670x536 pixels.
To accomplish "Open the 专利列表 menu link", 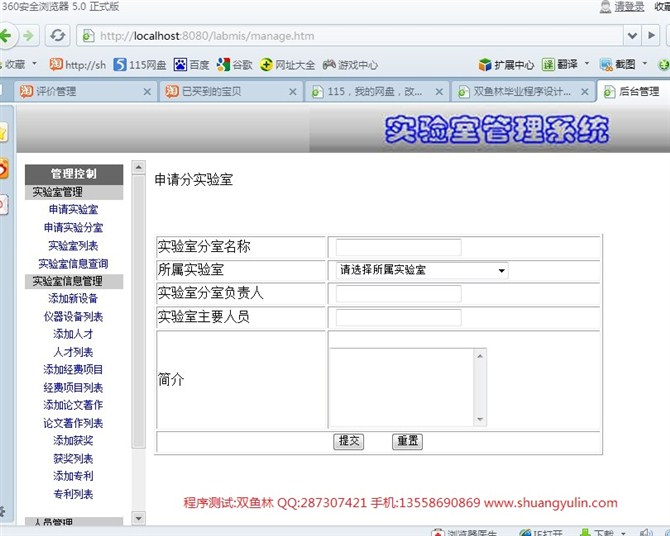I will coord(73,494).
